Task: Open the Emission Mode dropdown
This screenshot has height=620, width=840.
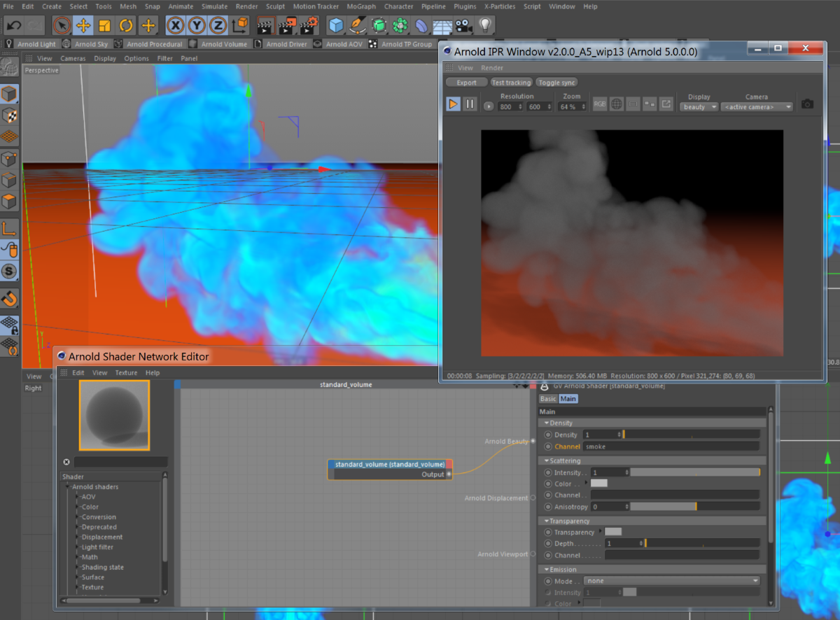Action: (x=672, y=581)
